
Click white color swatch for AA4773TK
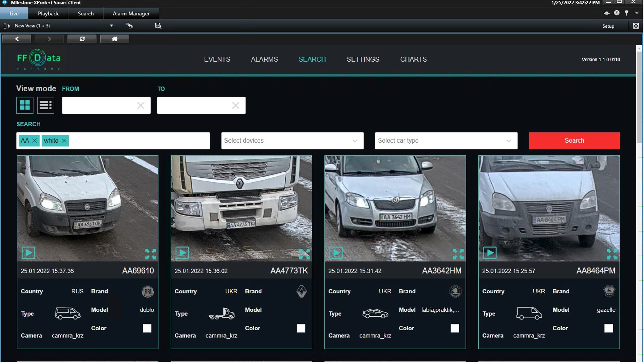pyautogui.click(x=301, y=328)
